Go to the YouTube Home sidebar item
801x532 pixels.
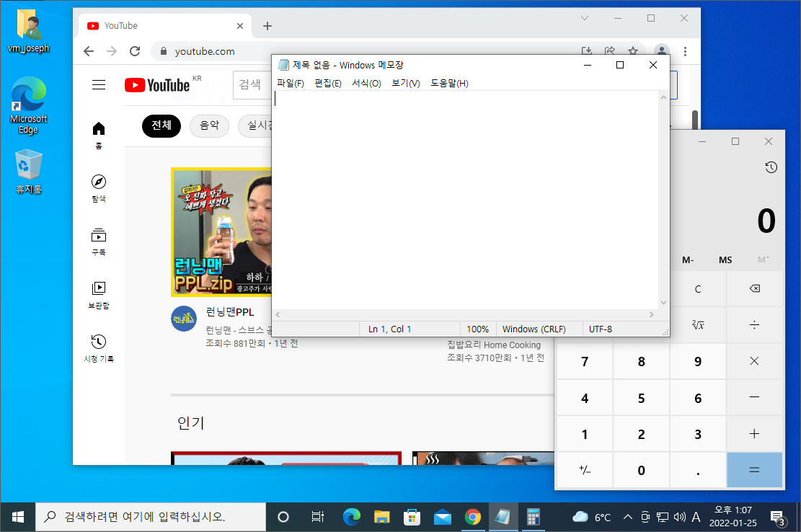[x=99, y=136]
